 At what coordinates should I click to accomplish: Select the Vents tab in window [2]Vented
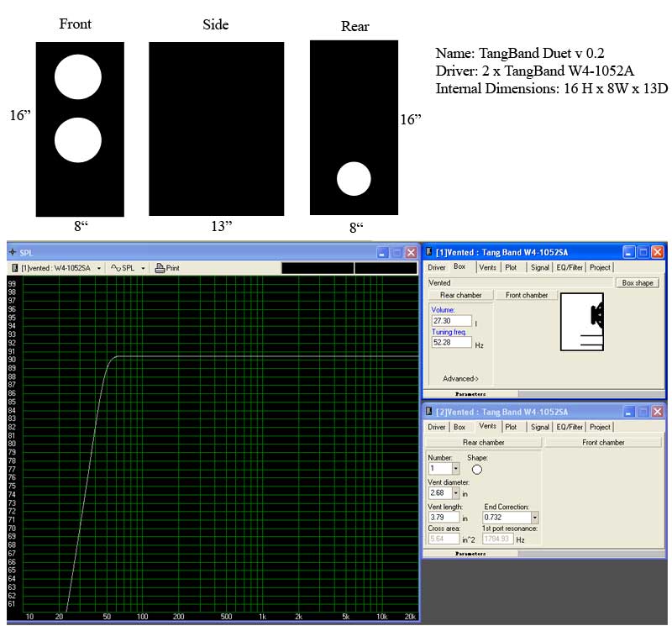488,426
